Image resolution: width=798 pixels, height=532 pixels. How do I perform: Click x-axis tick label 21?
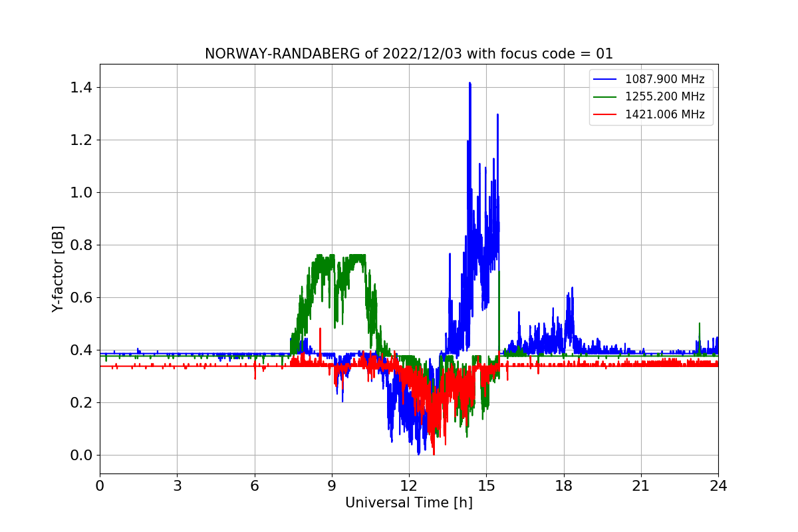641,486
